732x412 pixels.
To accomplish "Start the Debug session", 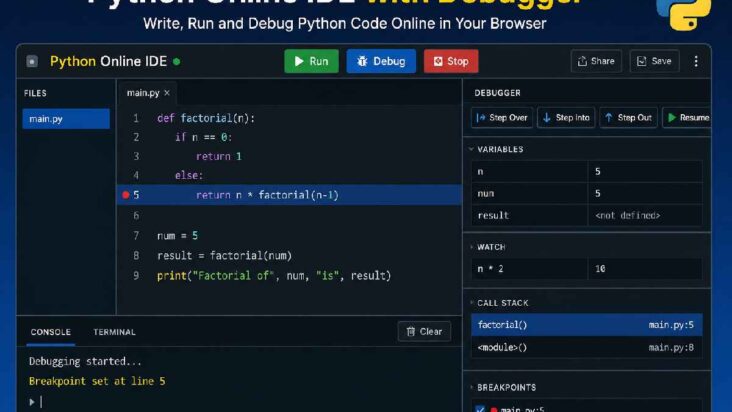I will tap(381, 61).
